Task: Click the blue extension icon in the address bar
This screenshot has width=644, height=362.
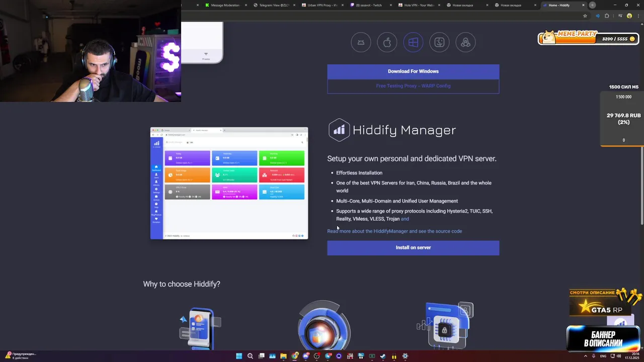Action: point(598,16)
